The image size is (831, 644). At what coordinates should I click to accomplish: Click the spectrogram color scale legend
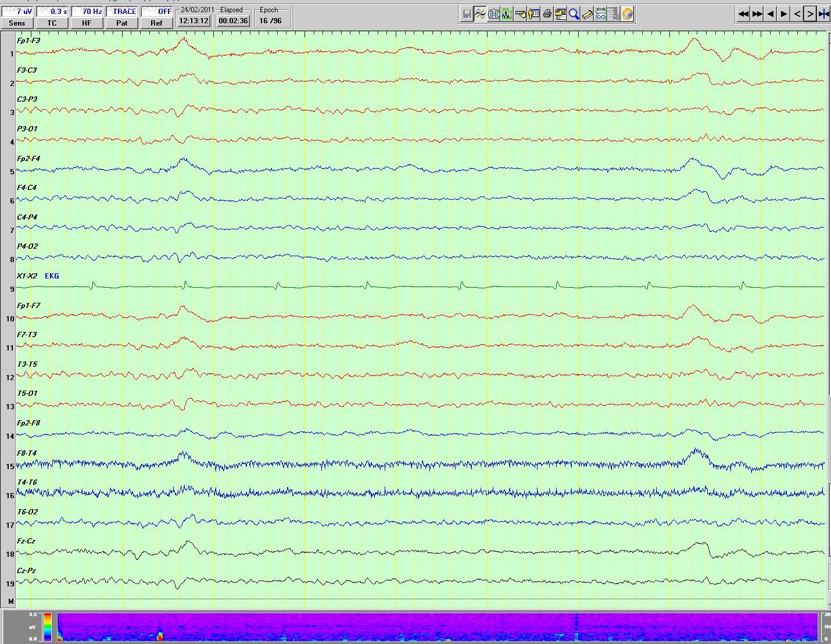(48, 627)
